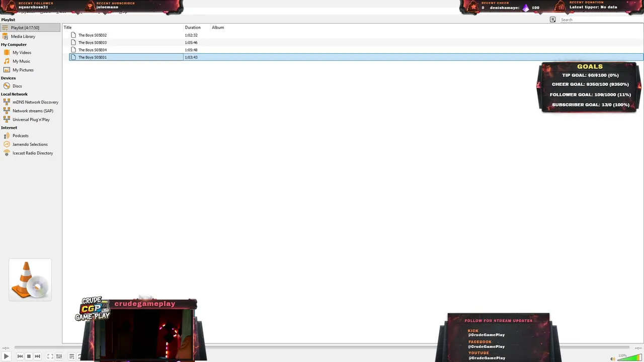Click the Discs disc icon
This screenshot has height=362, width=644.
point(7,86)
